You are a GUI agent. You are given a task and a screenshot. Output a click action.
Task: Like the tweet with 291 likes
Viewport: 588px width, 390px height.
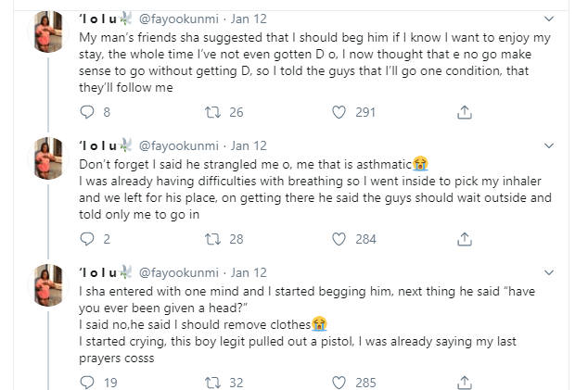339,111
